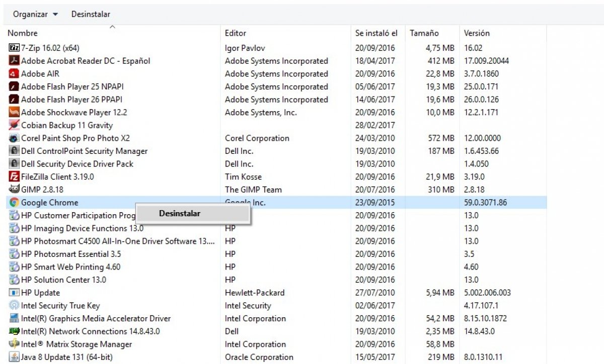Click the Cobian Backup 11 Gravity icon
Image resolution: width=604 pixels, height=364 pixels.
[x=14, y=125]
